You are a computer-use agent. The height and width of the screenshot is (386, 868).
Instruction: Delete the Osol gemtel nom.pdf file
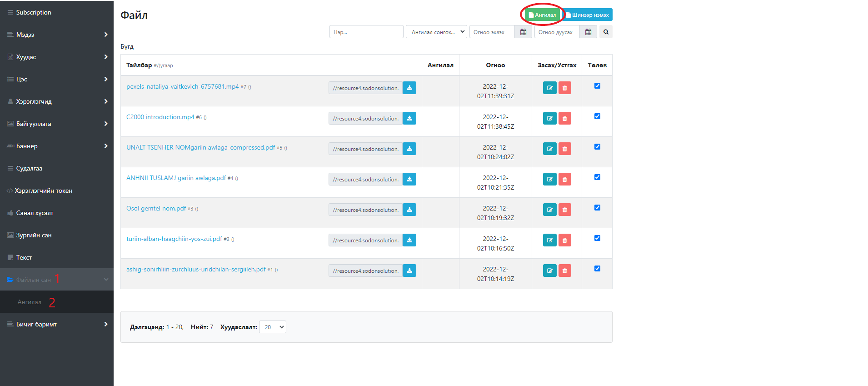pos(564,210)
